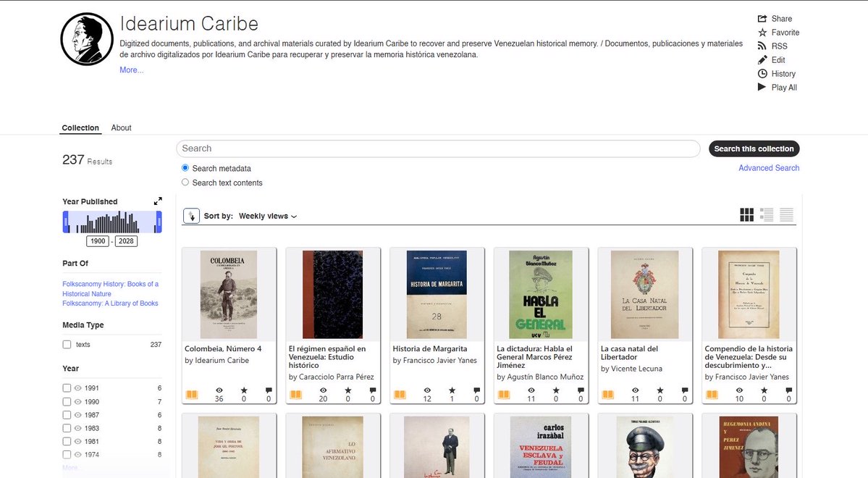Show only 1991 via eye icon
Screen dimensions: 868x478
coord(78,388)
